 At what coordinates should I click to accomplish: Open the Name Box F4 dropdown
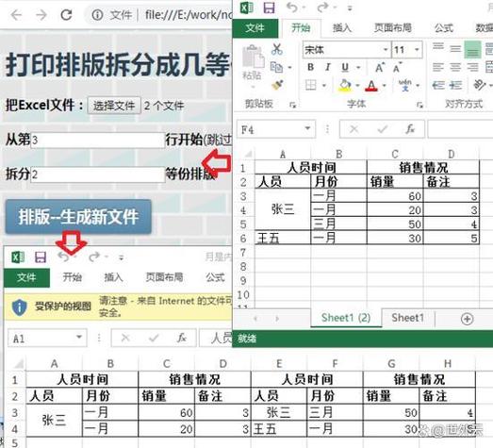click(308, 128)
